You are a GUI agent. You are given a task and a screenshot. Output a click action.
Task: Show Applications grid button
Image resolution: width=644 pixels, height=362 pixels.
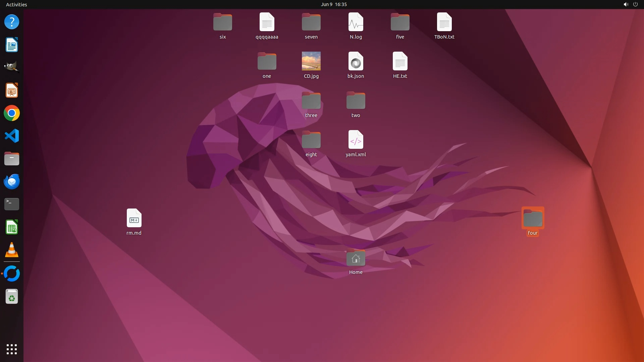point(12,349)
